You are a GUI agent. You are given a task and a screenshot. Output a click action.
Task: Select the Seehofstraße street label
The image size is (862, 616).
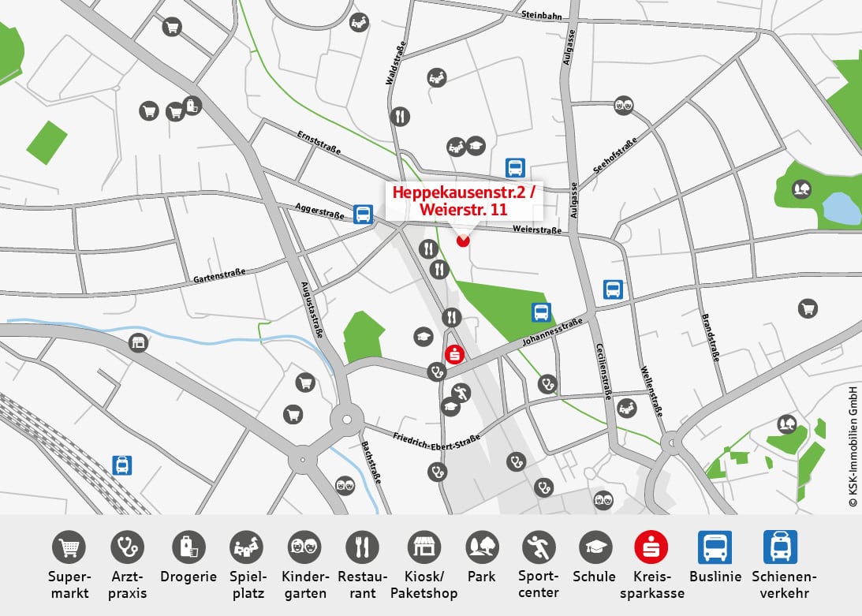(x=615, y=155)
